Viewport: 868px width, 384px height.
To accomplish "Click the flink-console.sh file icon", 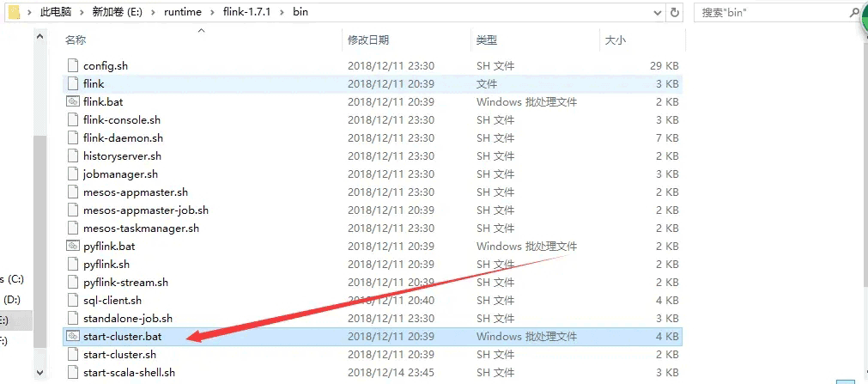I will point(73,119).
